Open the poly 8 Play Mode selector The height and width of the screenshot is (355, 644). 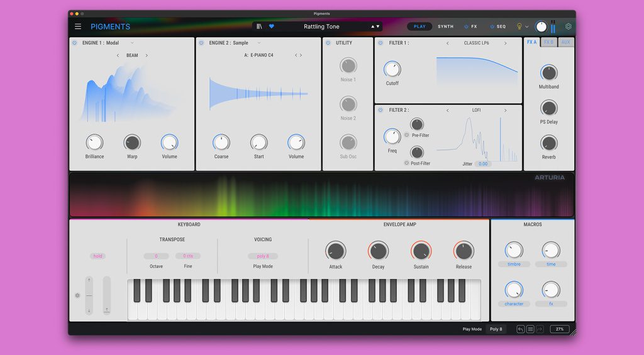(x=263, y=256)
